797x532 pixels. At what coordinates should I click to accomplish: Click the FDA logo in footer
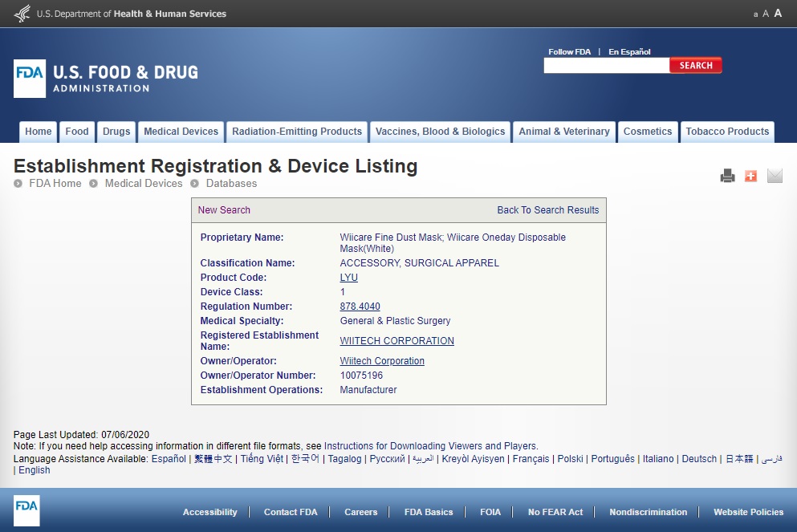26,511
